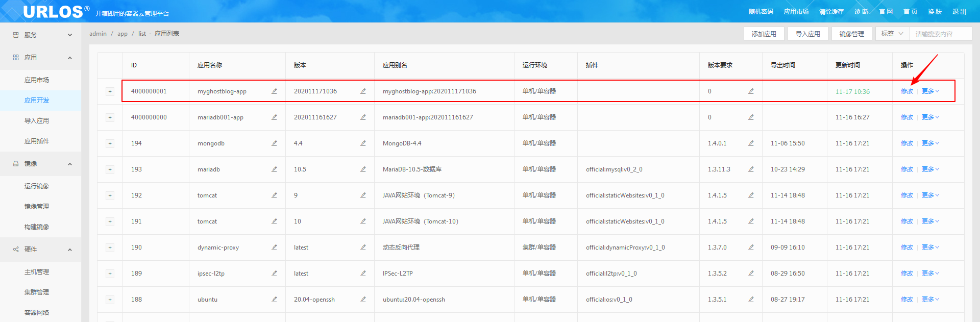This screenshot has height=322, width=980.
Task: Edit the version pencil in ipsec-l2tp row
Action: coord(363,274)
